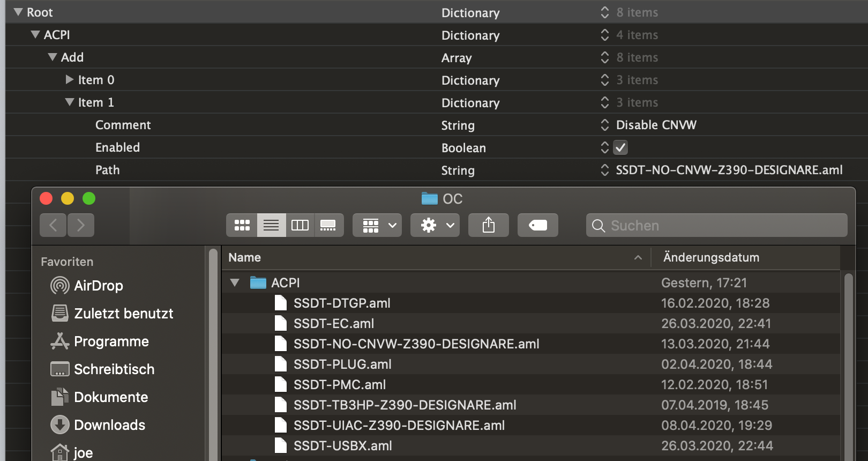Screen dimensions: 868x461
Task: Go back with the Finder back arrow
Action: pyautogui.click(x=53, y=225)
